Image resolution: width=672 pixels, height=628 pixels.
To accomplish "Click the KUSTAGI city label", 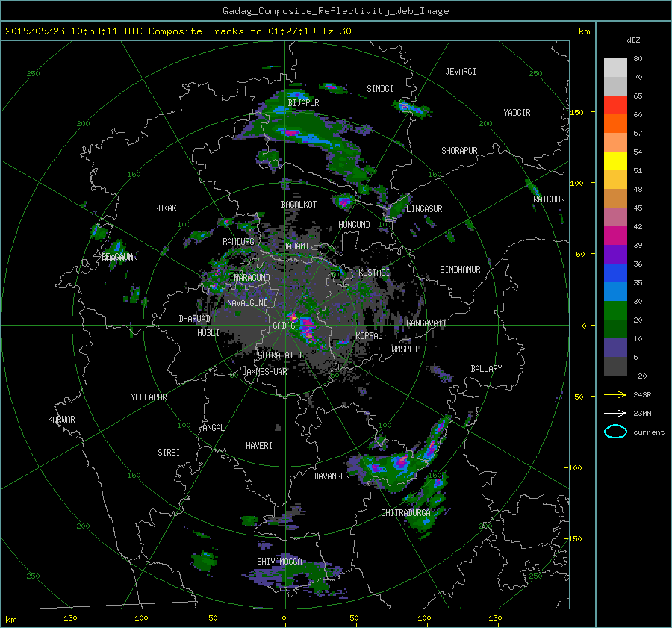I will [x=374, y=273].
